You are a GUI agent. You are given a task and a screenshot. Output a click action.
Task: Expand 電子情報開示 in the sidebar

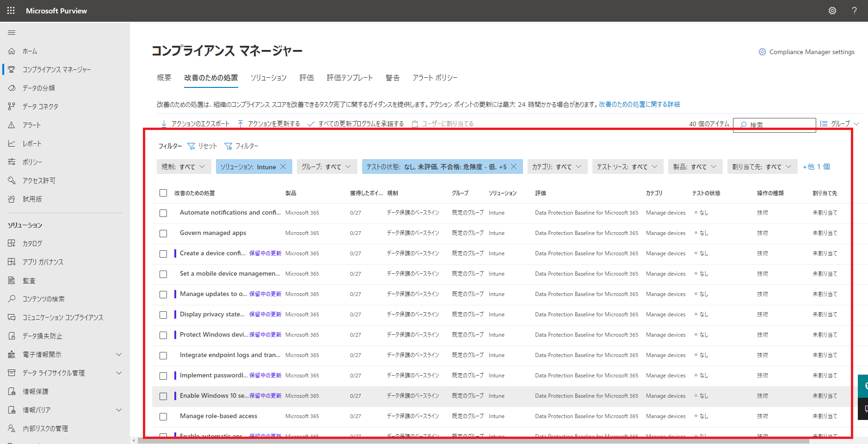click(x=119, y=354)
